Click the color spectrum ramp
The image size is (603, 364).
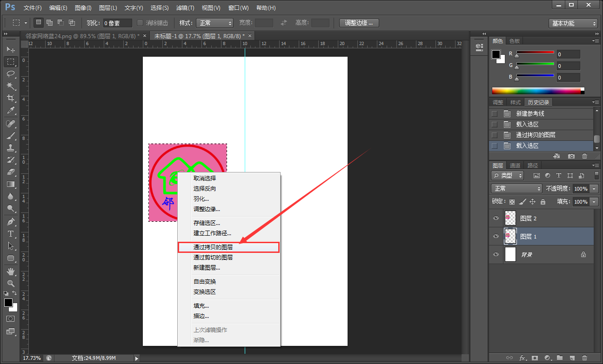tap(536, 91)
